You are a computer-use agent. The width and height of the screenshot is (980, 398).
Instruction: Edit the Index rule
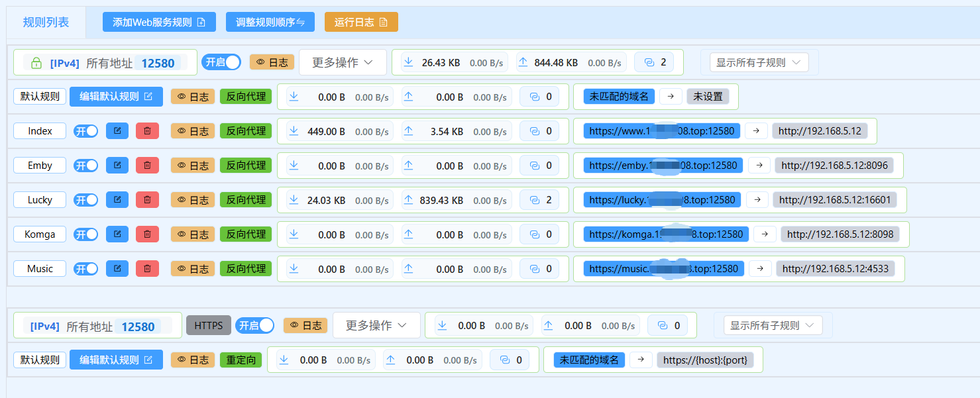pyautogui.click(x=117, y=131)
